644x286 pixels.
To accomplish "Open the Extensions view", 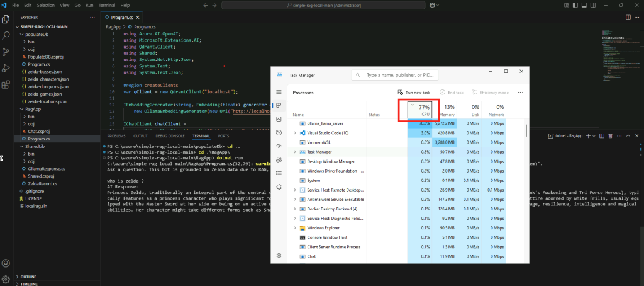I will coord(6,85).
